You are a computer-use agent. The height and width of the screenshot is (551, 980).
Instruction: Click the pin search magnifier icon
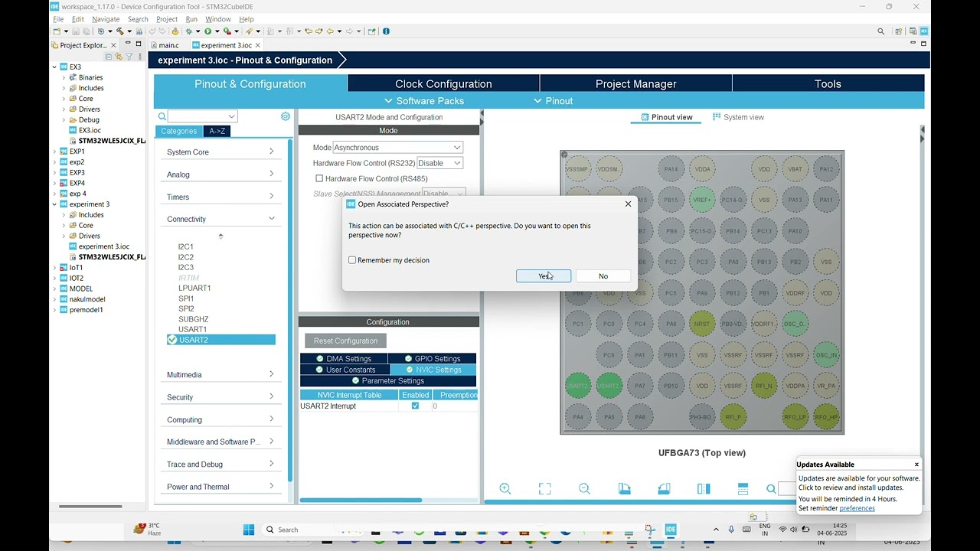point(771,489)
